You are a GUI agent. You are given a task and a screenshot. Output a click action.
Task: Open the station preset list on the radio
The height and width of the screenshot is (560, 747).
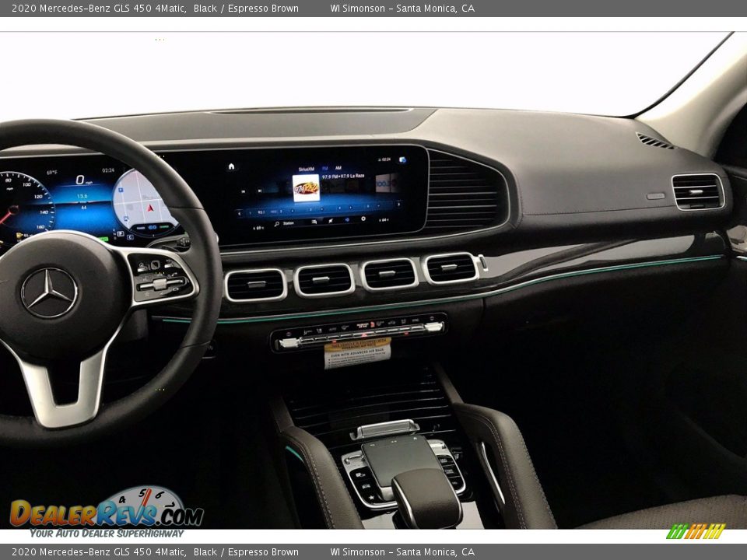314,222
